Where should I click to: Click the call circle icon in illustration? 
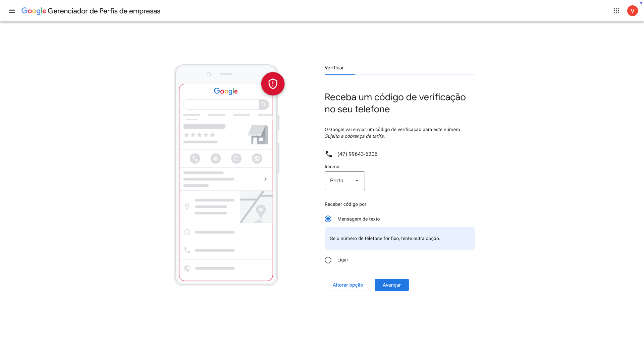coord(195,159)
